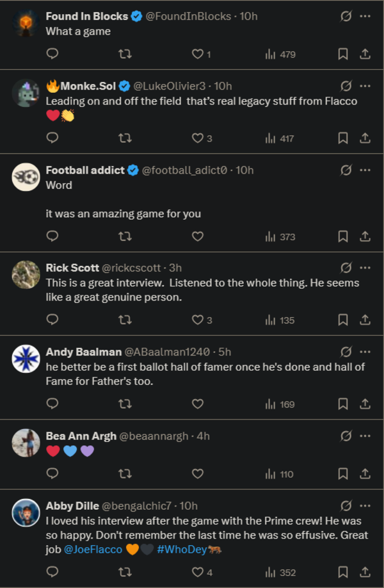Expand more menu on Abby Dille's tweet
This screenshot has width=384, height=588.
point(365,506)
